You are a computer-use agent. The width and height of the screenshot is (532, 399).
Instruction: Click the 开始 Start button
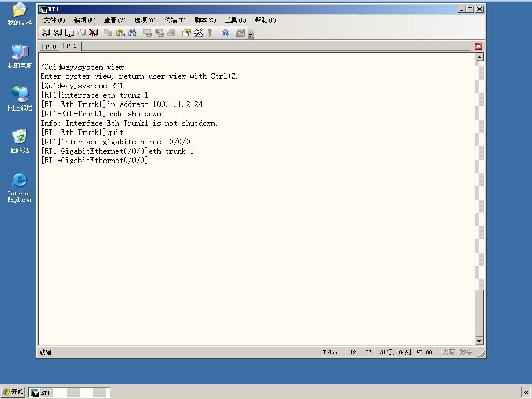13,392
